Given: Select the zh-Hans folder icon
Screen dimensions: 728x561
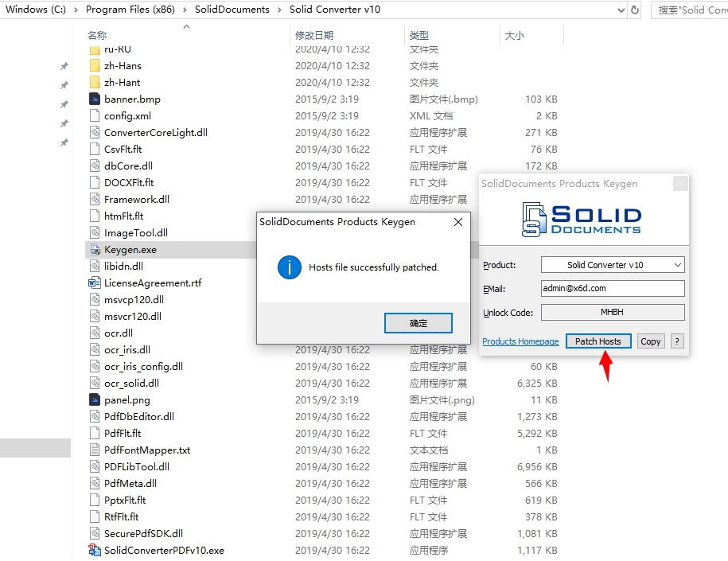Looking at the screenshot, I should coord(95,66).
